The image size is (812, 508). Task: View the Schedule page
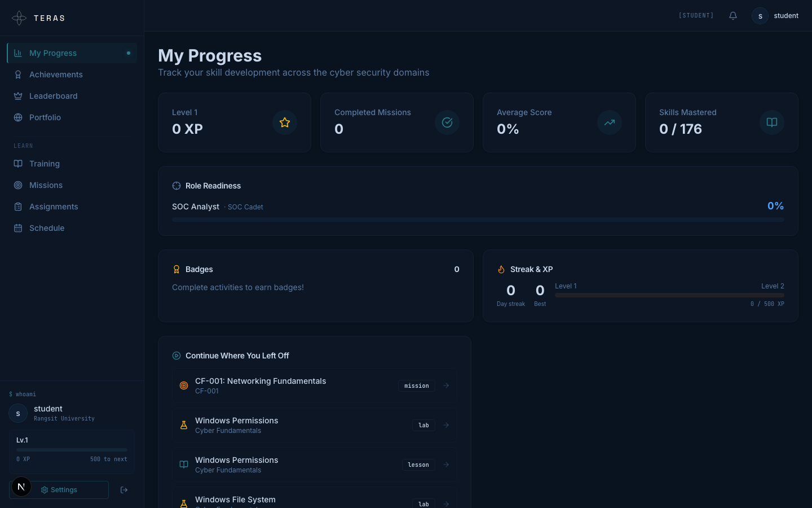pos(72,228)
